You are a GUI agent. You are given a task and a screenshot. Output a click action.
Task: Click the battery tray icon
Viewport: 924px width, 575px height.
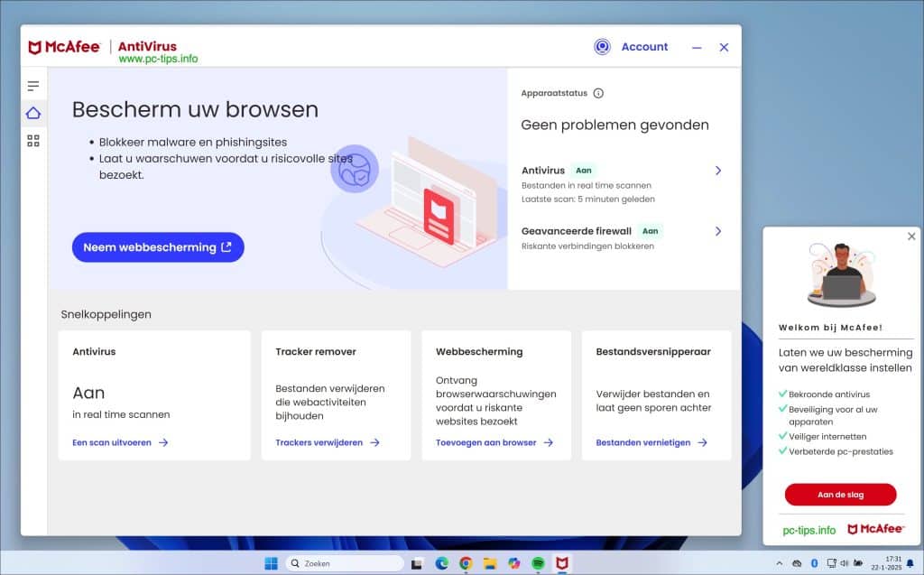pyautogui.click(x=859, y=564)
